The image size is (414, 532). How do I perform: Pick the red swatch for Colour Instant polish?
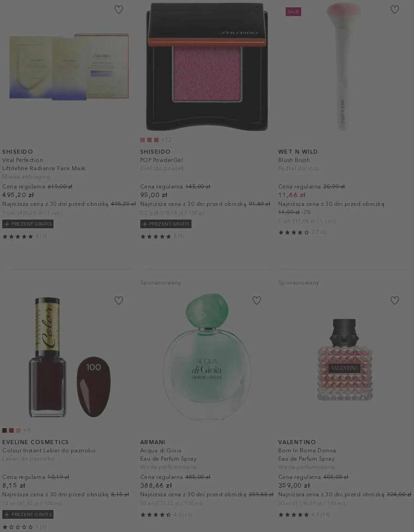pos(11,430)
